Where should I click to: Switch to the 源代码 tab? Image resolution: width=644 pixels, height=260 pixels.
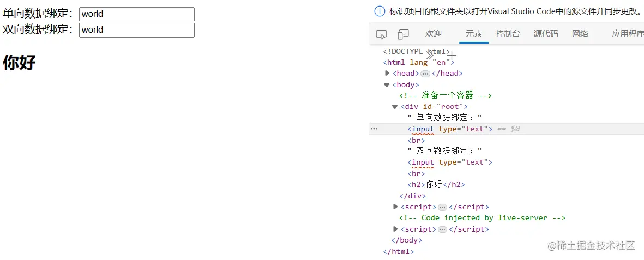pyautogui.click(x=546, y=34)
